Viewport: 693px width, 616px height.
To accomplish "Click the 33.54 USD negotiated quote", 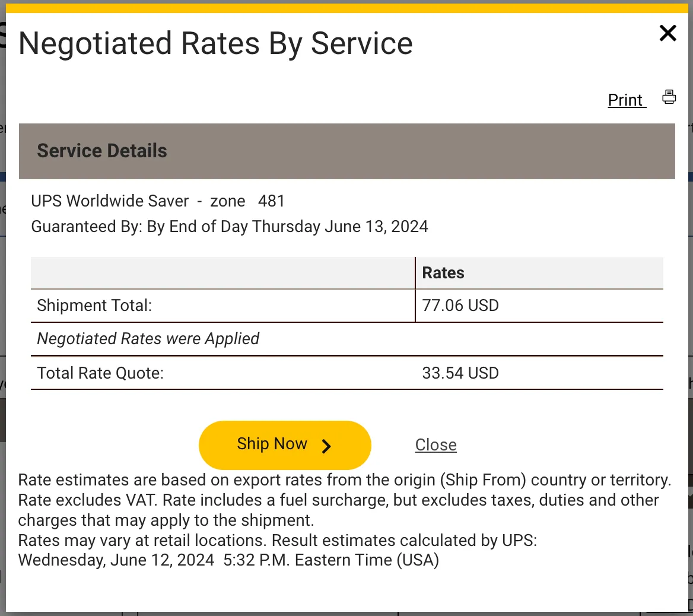I will point(460,373).
